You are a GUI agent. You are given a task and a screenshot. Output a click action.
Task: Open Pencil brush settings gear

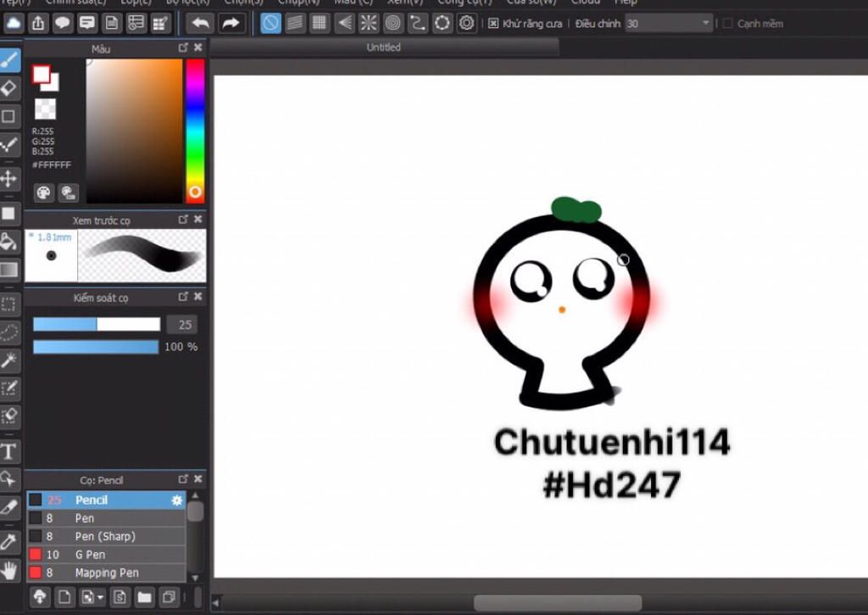tap(176, 500)
